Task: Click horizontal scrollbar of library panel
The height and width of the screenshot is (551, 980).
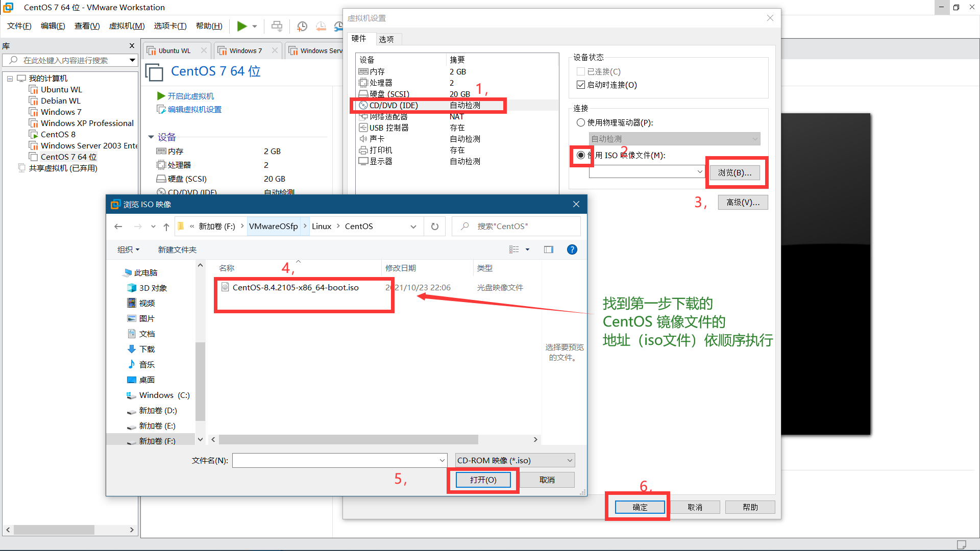Action: 54,530
